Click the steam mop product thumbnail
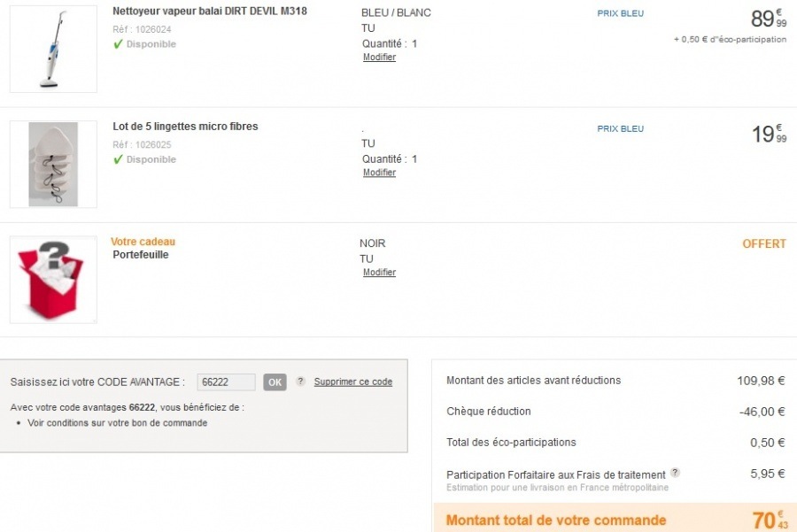 click(53, 49)
